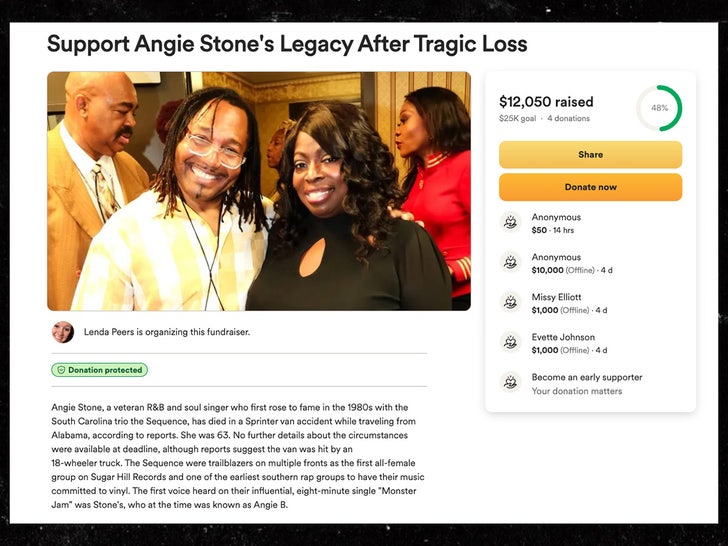Click the Lenda Peers organizer text

coord(167,332)
